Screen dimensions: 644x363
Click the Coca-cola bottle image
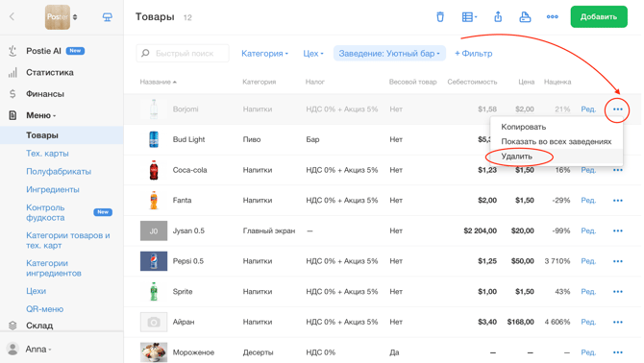pyautogui.click(x=154, y=170)
